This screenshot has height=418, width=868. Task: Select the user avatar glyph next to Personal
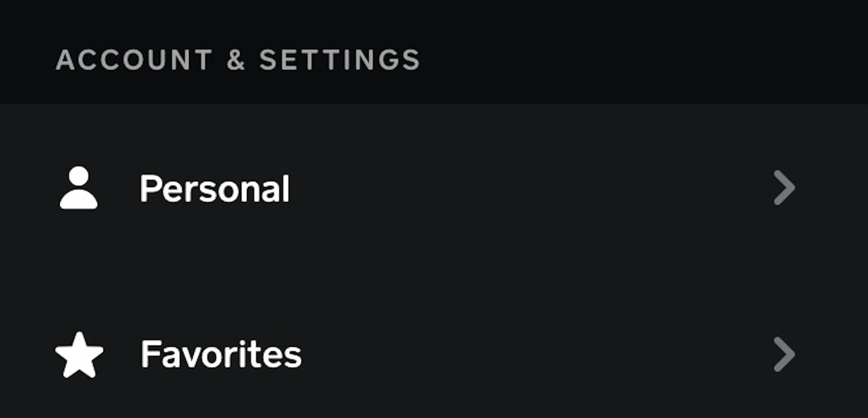click(x=78, y=188)
